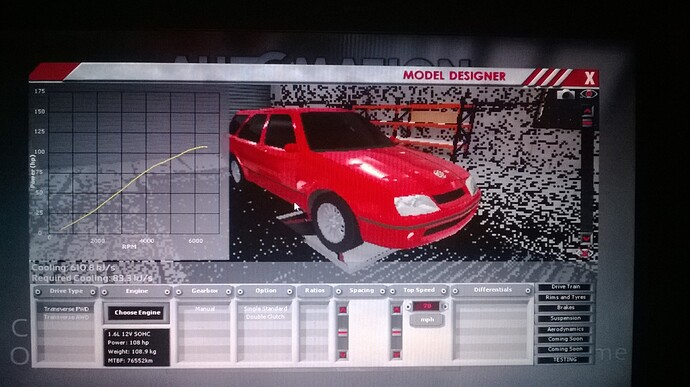
Task: Click the Spacing slider handle
Action: (343, 332)
